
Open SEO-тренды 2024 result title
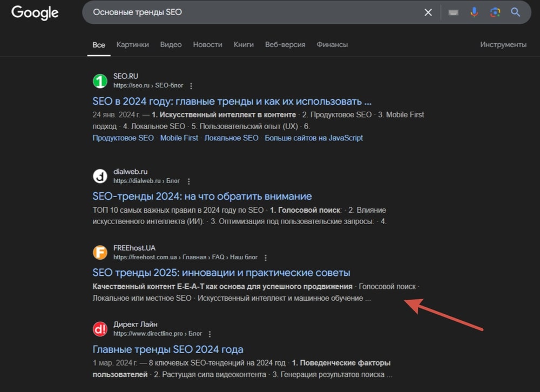(x=202, y=197)
